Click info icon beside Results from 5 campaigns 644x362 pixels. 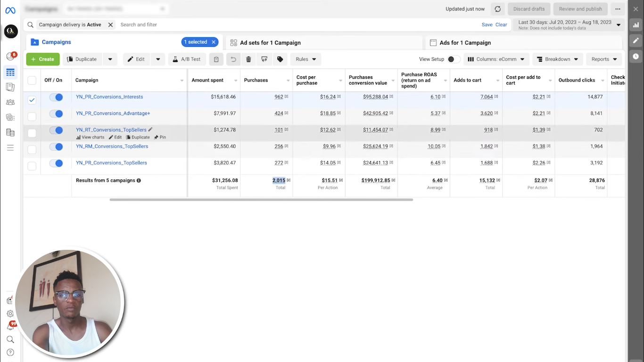click(139, 181)
